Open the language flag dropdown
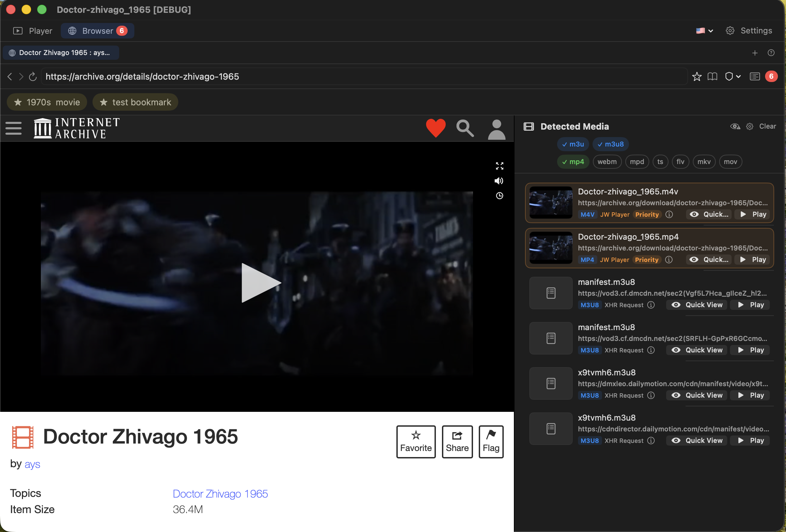 pos(705,31)
